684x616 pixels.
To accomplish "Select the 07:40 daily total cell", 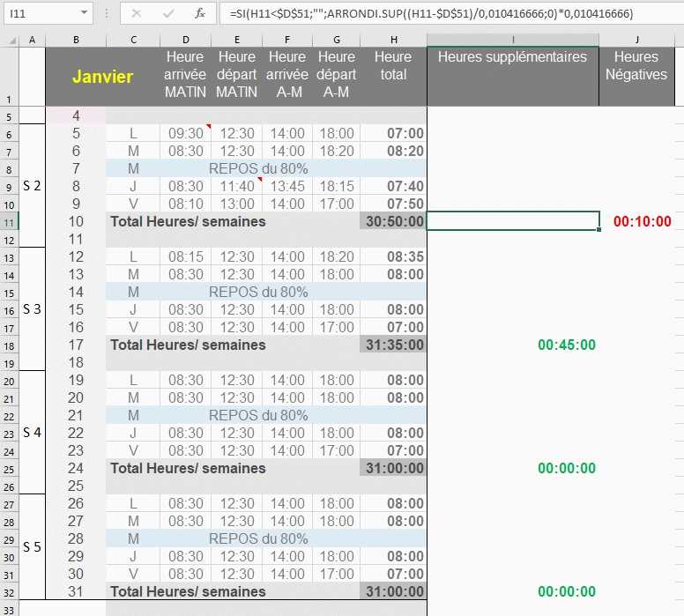I will coord(393,186).
